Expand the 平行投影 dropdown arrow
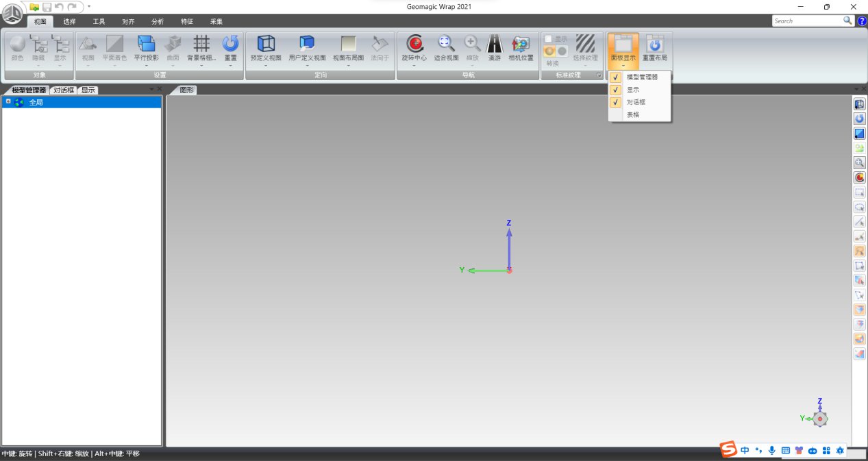This screenshot has height=461, width=868. (x=146, y=66)
